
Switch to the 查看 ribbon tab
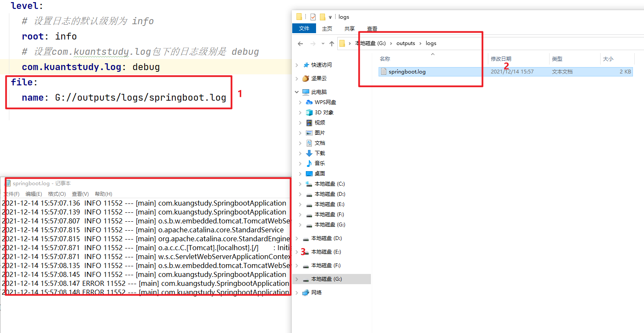click(x=372, y=28)
